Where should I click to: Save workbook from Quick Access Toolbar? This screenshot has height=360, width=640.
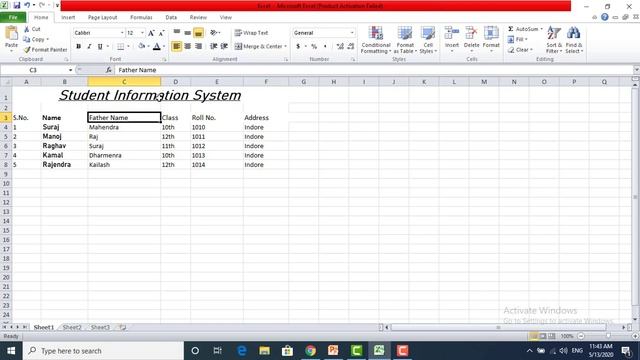tap(17, 5)
